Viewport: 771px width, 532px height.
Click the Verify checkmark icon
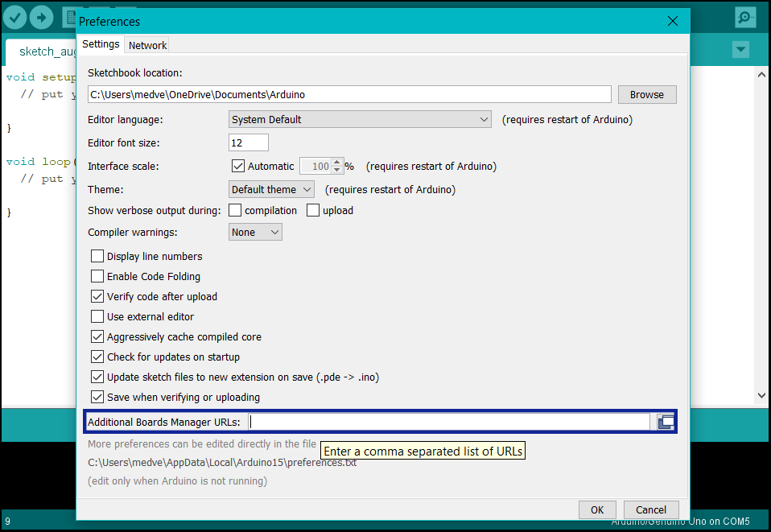pyautogui.click(x=15, y=17)
